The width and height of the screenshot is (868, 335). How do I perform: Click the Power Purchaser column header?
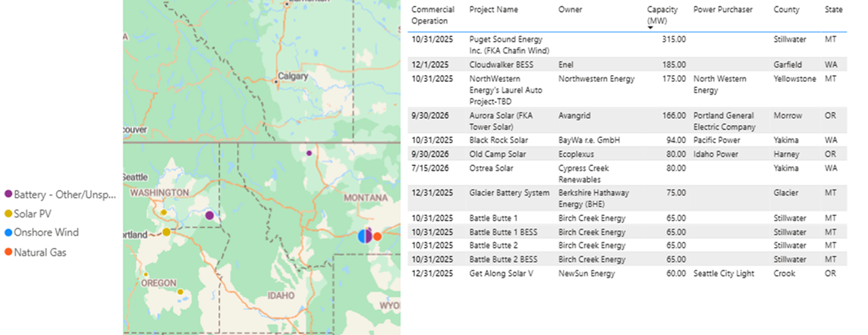[723, 10]
